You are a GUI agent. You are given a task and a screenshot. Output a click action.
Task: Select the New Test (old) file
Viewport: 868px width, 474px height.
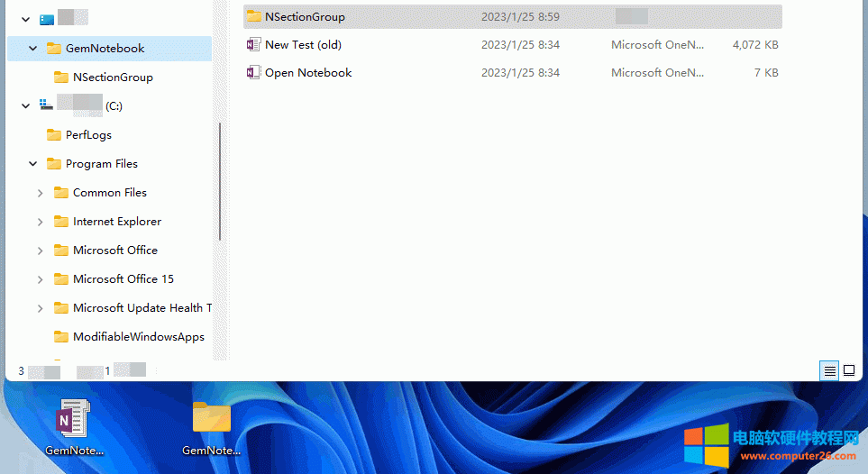pyautogui.click(x=303, y=45)
